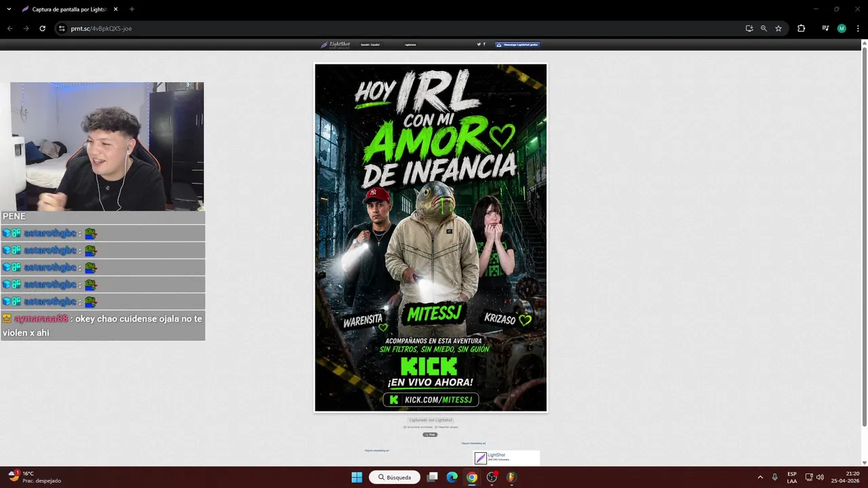This screenshot has height=488, width=868.
Task: Open the Chrome three-dot menu
Action: [x=858, y=28]
